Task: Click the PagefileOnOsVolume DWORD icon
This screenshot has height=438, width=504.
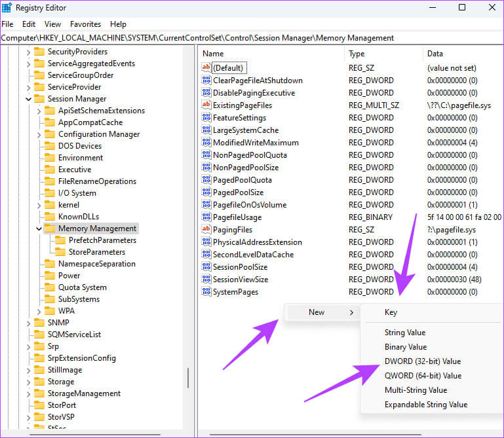Action: pyautogui.click(x=206, y=204)
